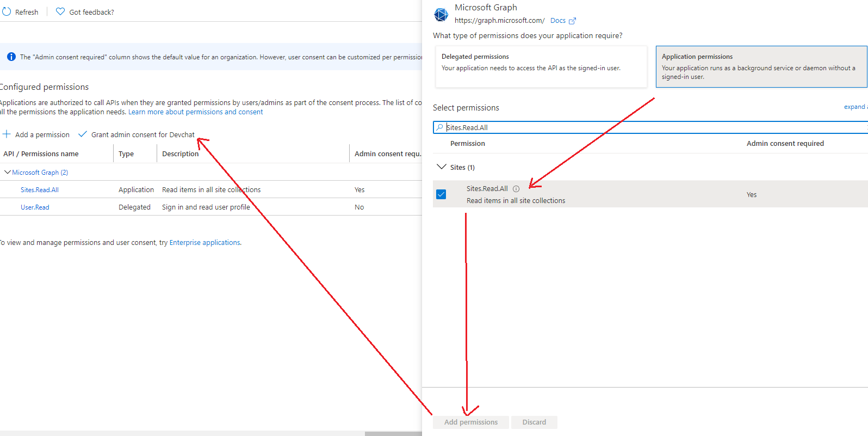Click the Refresh label
Screen dimensions: 868x436
coord(27,12)
